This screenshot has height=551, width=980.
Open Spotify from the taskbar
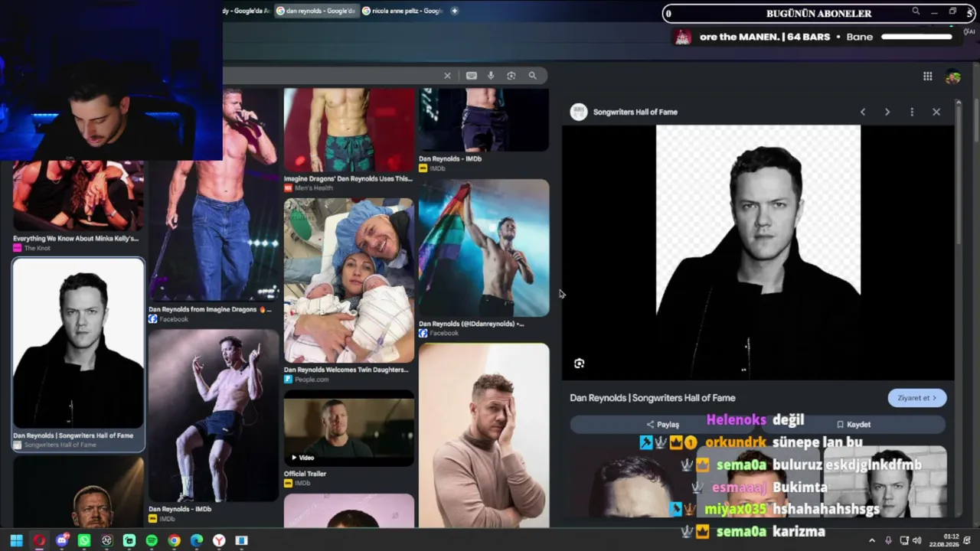click(152, 540)
